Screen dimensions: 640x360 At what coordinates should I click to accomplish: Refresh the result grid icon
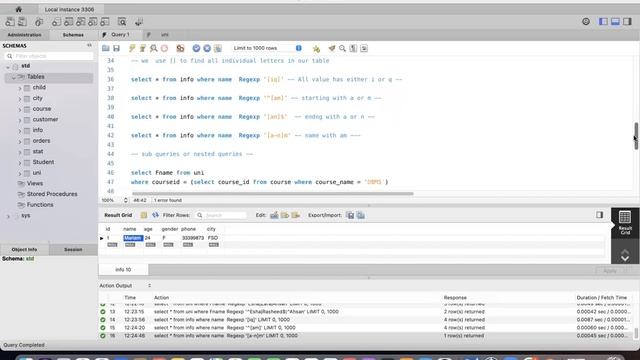tap(155, 215)
